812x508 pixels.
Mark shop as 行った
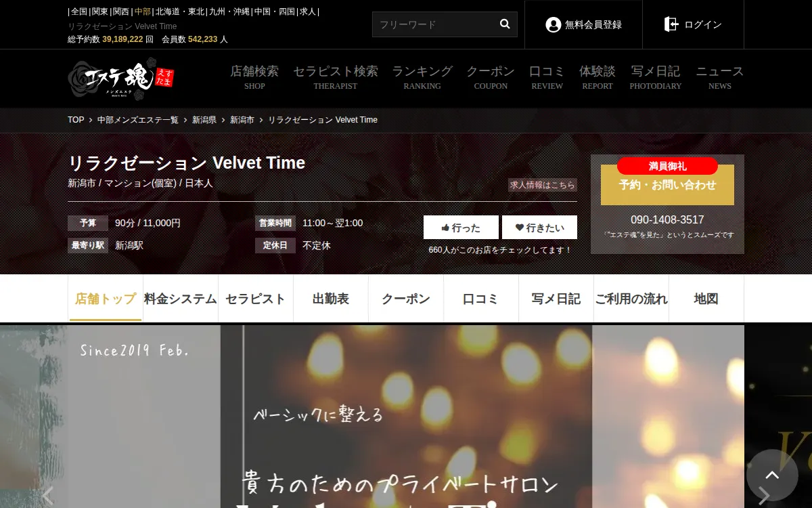point(461,228)
